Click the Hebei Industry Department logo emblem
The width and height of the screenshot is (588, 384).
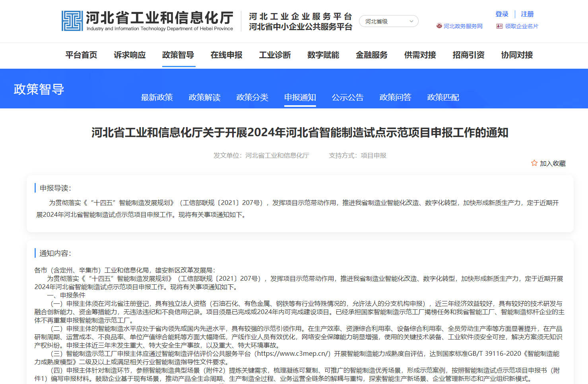point(72,21)
